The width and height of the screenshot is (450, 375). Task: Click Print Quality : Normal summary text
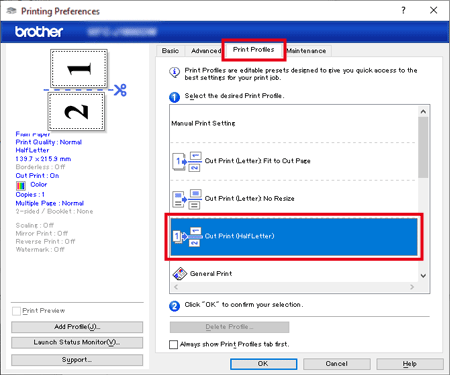click(x=49, y=142)
